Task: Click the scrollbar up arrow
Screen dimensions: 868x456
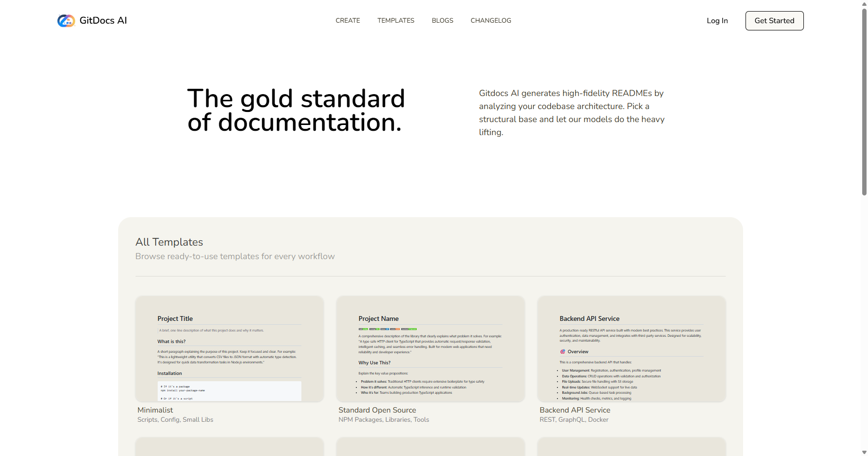Action: click(x=864, y=4)
